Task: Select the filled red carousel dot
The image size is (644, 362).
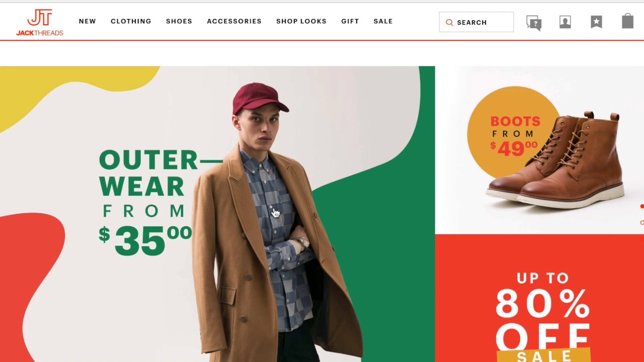Action: (642, 207)
